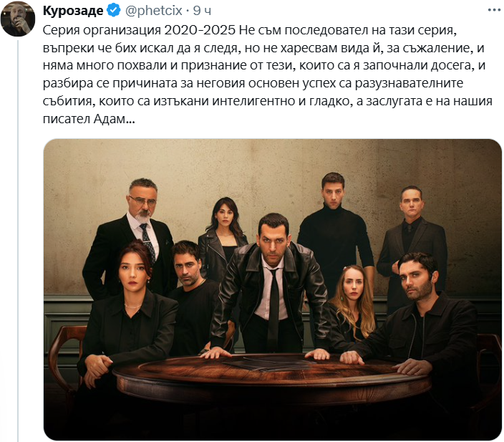Screen dimensions: 504x442
Task: Click the 9 ч post timestamp
Action: point(202,11)
